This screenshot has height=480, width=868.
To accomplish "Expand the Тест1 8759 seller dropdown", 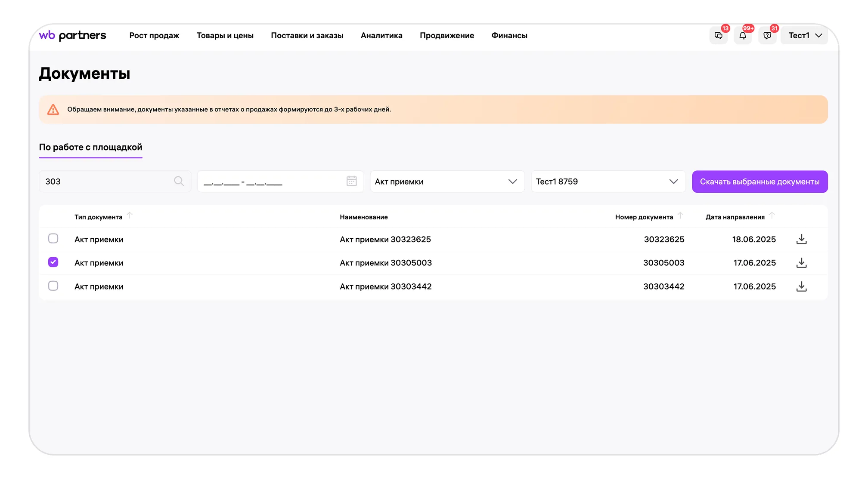I will tap(608, 182).
